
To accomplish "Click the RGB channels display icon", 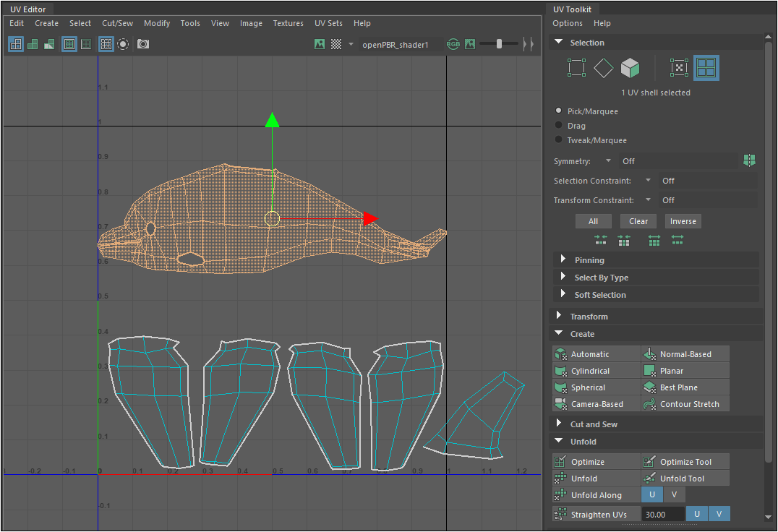I will pos(453,44).
